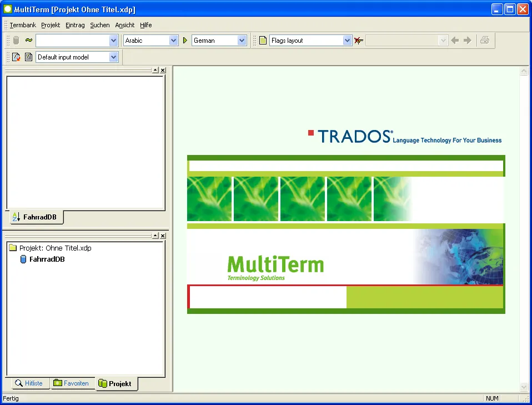This screenshot has height=405, width=532.
Task: Click the add new entry icon
Action: coord(16,57)
